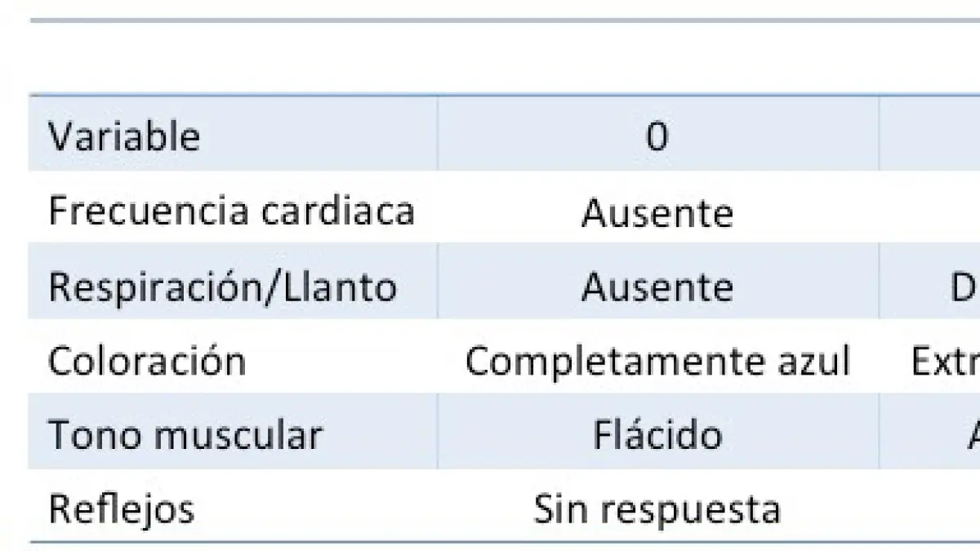
Task: Select the "Sin respuesta" cell
Action: click(657, 509)
